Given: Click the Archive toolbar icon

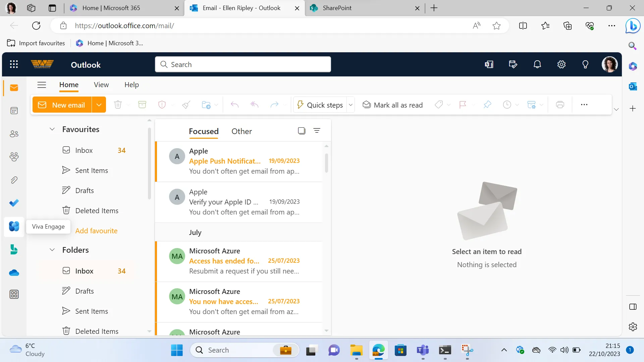Looking at the screenshot, I should [142, 105].
